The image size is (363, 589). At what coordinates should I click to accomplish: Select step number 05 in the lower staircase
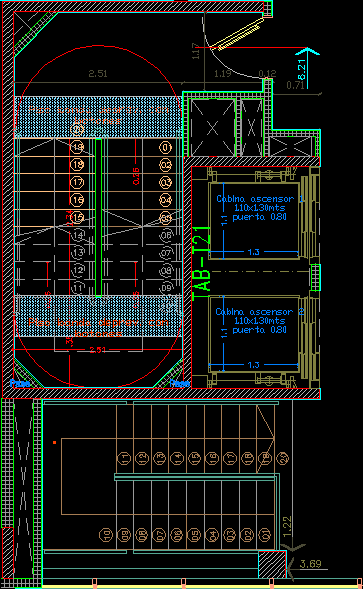pyautogui.click(x=194, y=534)
